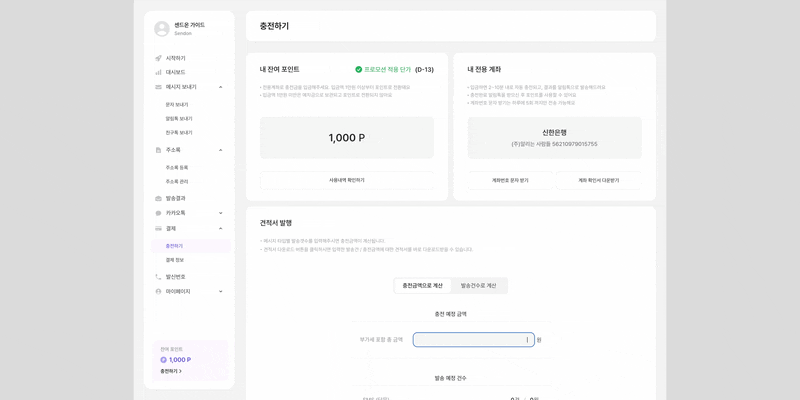This screenshot has width=800, height=400.
Task: Open 결제 정보 in the sidebar
Action: 175,260
